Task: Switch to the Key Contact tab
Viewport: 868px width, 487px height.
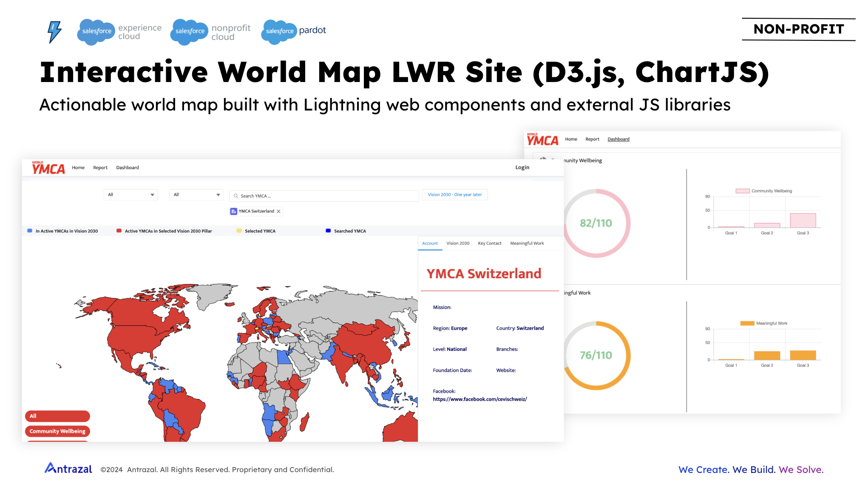Action: pos(489,243)
